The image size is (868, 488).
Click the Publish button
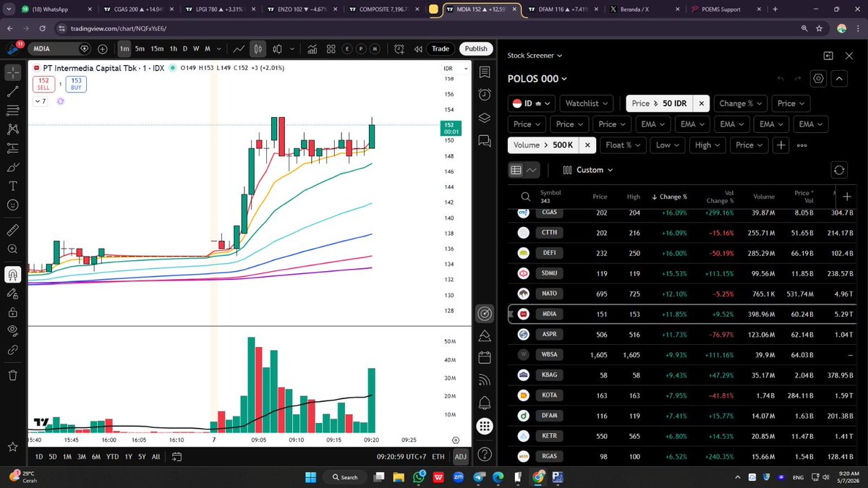pos(476,49)
